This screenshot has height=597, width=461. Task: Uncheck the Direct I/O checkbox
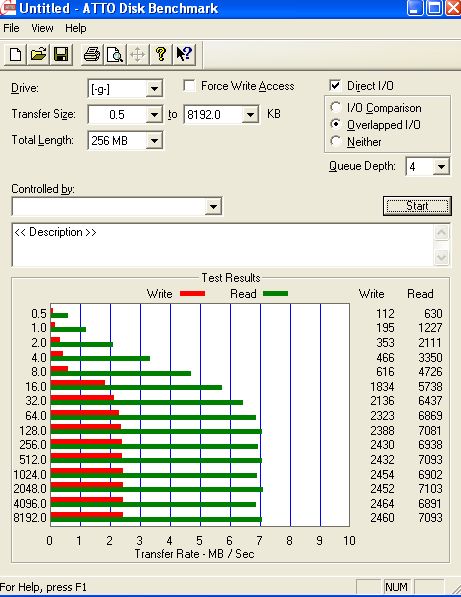[x=335, y=85]
